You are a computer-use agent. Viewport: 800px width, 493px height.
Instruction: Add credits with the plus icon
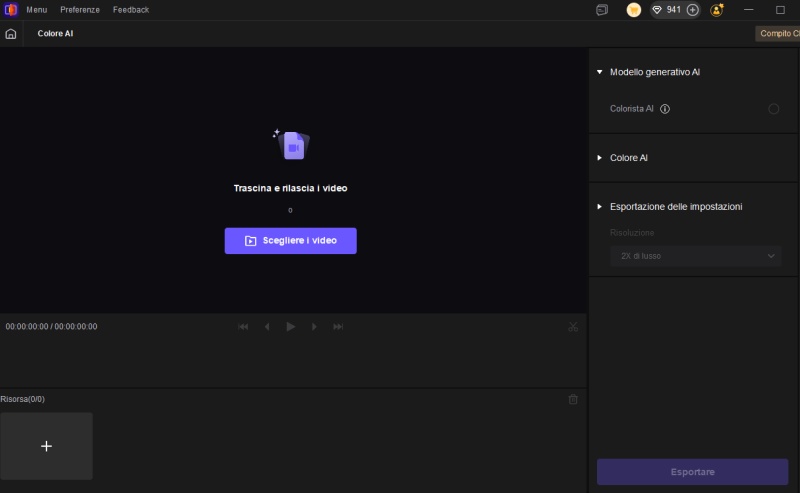pos(692,10)
